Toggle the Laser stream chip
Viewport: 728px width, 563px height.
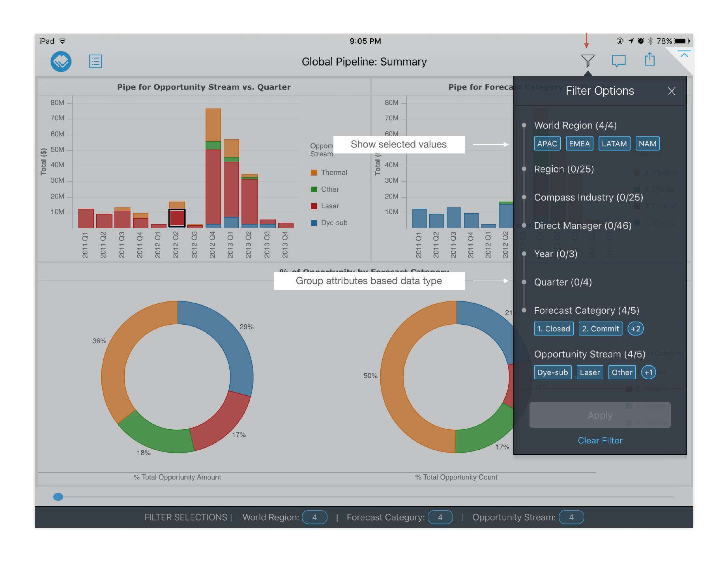coord(590,372)
